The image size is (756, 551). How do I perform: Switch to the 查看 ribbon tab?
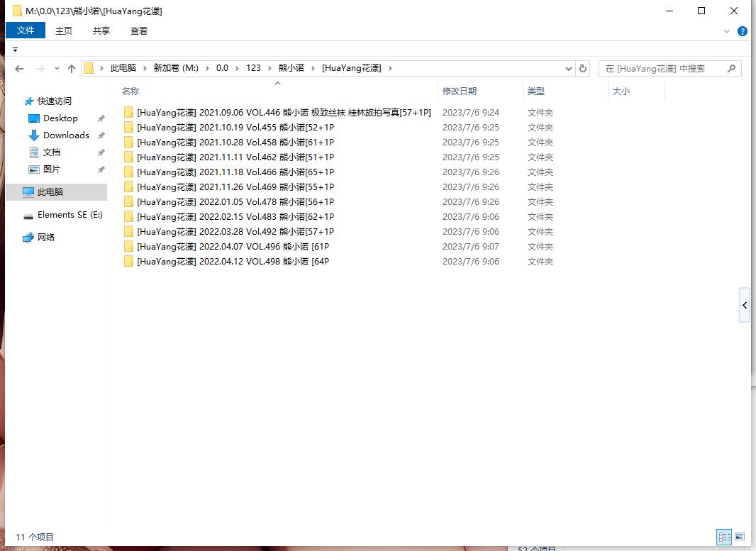click(x=139, y=30)
